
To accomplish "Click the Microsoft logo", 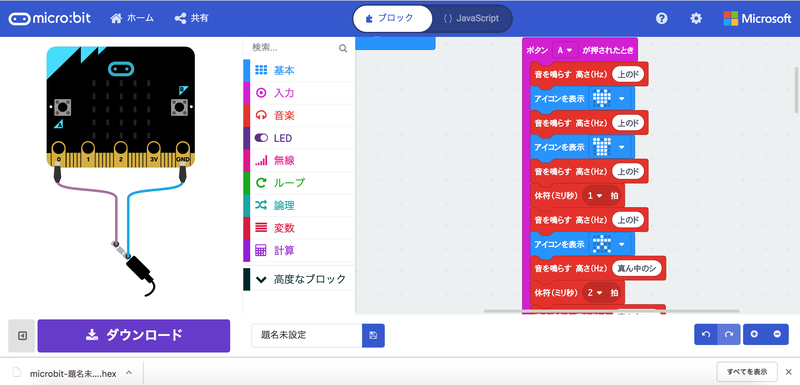I will point(757,19).
